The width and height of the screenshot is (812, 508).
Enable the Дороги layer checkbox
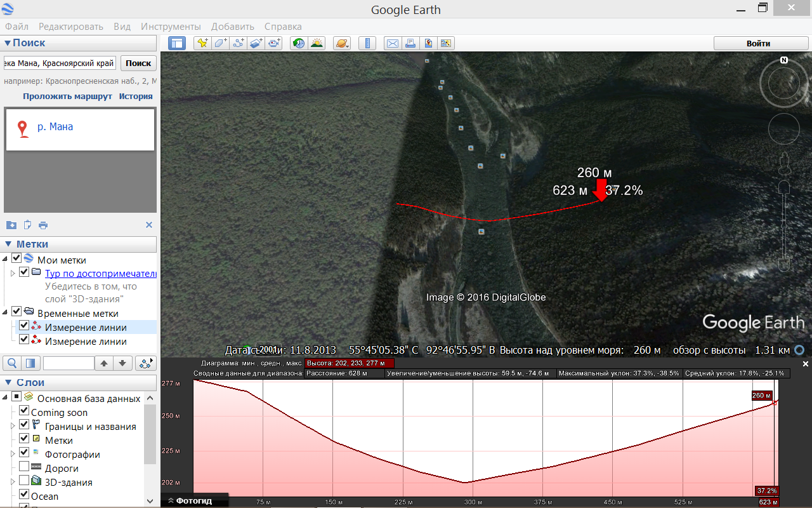pyautogui.click(x=24, y=467)
